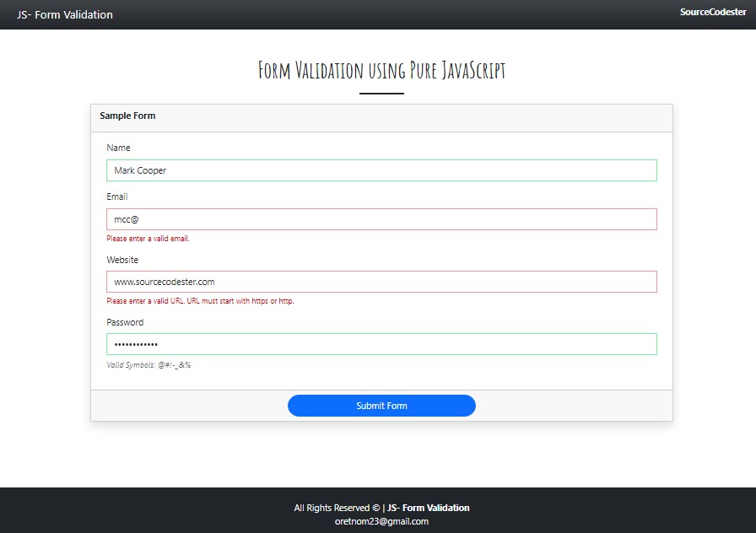
Task: Click the Sample Form card header
Action: (x=381, y=118)
